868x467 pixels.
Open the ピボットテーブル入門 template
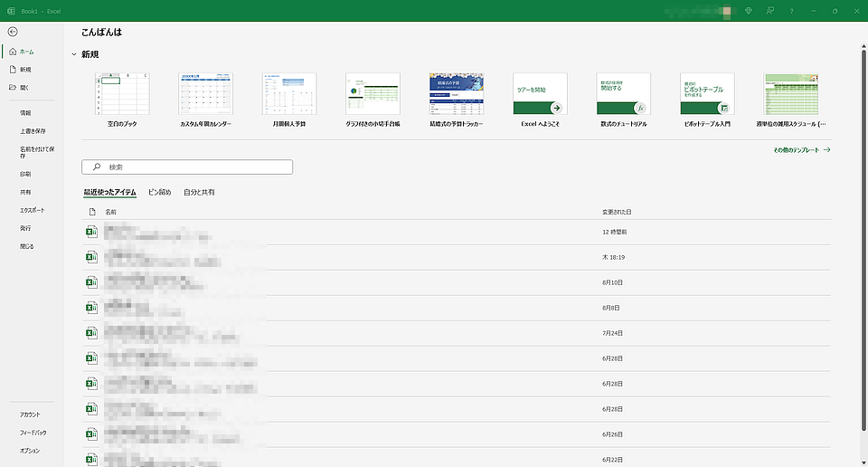[x=707, y=100]
